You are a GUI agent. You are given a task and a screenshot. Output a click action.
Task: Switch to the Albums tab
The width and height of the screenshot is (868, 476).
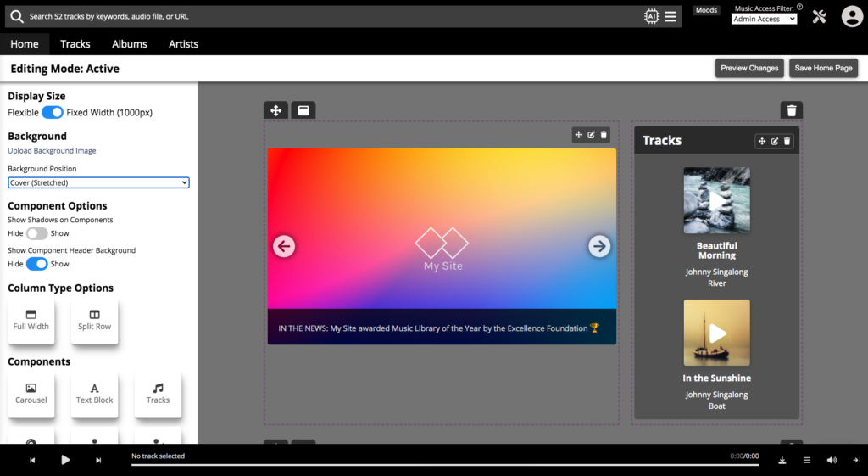click(130, 44)
